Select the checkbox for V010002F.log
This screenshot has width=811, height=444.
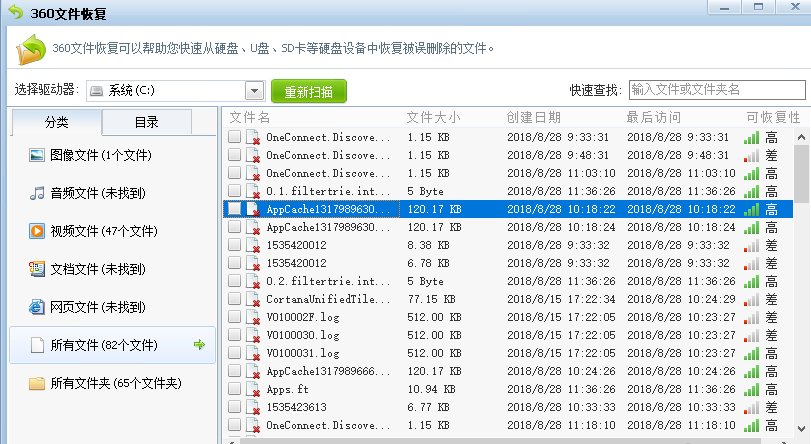234,317
